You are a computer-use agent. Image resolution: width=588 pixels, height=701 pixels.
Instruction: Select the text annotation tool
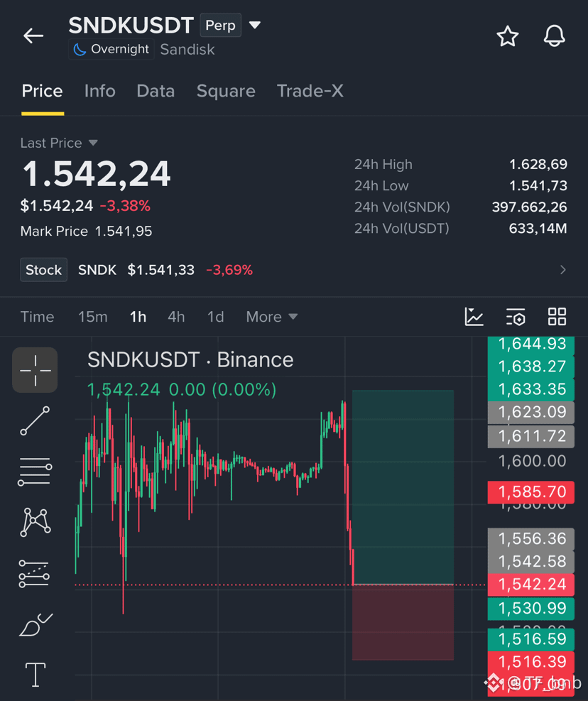[x=36, y=675]
